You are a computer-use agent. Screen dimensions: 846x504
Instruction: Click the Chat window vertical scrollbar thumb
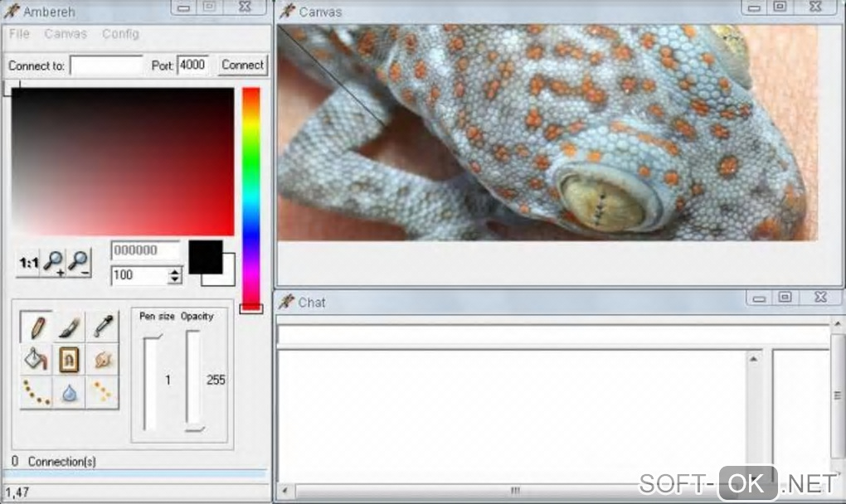(838, 395)
